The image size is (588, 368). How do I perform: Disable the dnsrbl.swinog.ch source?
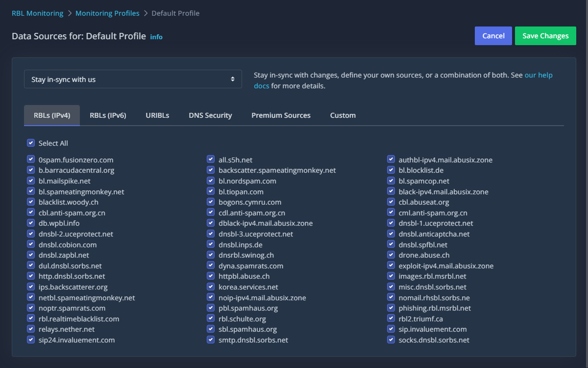(210, 255)
